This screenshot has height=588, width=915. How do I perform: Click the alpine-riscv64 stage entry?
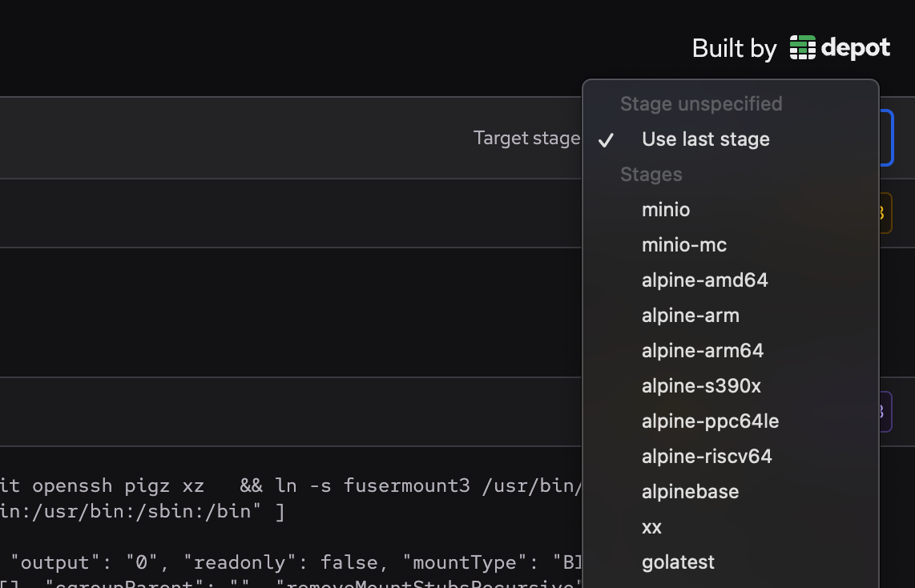pyautogui.click(x=707, y=456)
